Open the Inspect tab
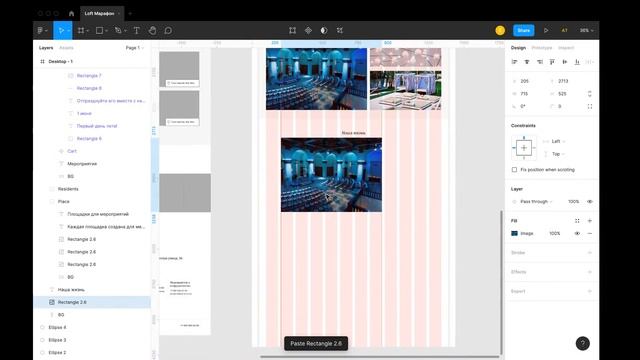This screenshot has width=640, height=360. point(566,48)
